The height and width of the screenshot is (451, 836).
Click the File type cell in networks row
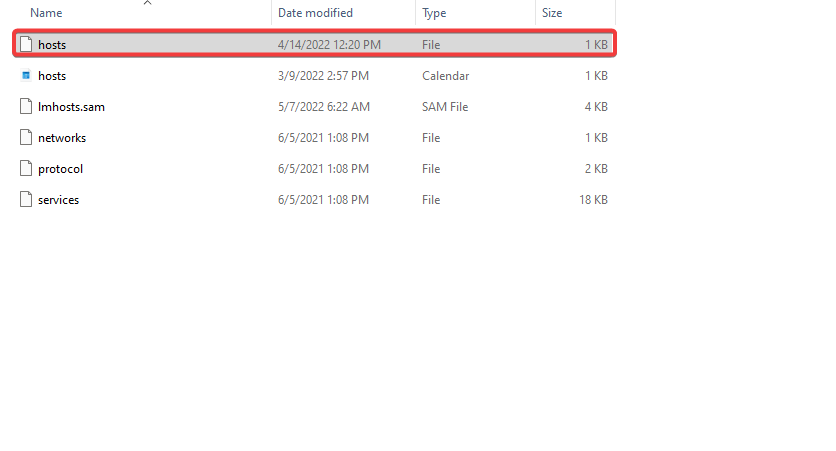pyautogui.click(x=431, y=138)
